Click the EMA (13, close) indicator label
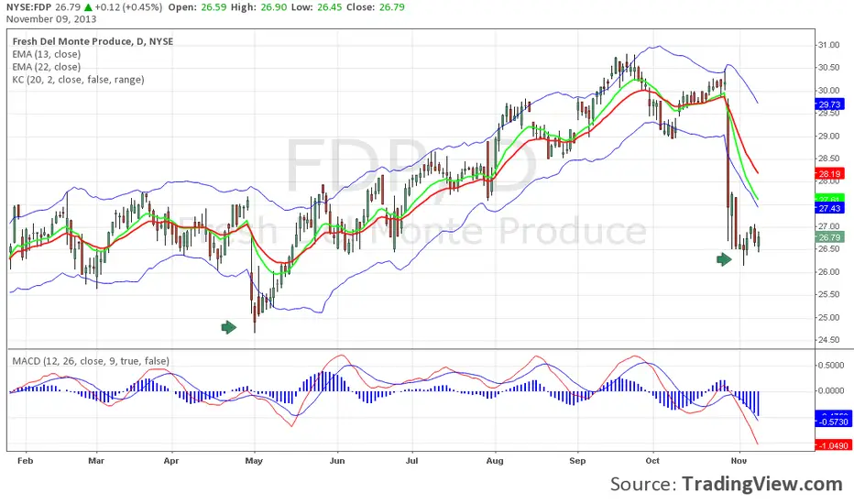This screenshot has height=504, width=854. [47, 54]
